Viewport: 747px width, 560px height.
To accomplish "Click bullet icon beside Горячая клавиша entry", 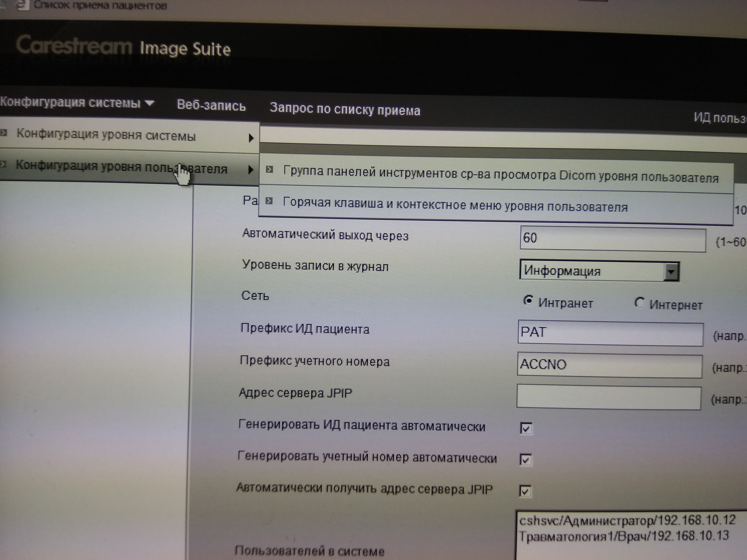I will point(269,201).
